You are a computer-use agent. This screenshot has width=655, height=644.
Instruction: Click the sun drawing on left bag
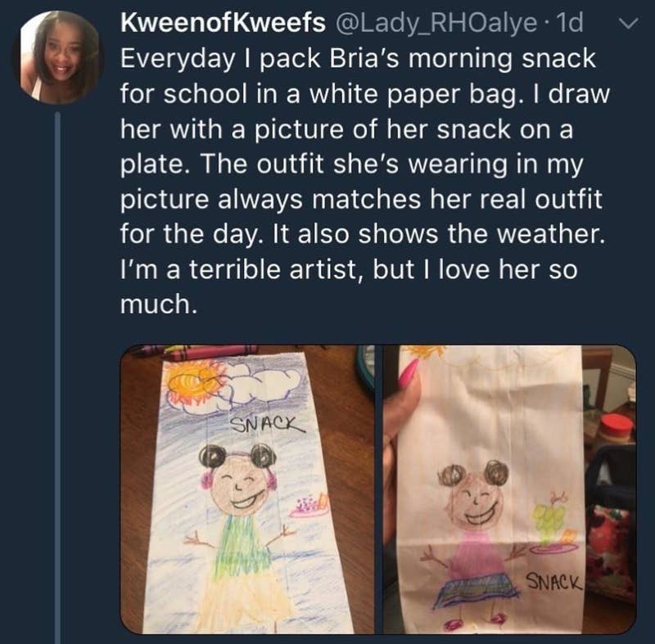(x=193, y=382)
